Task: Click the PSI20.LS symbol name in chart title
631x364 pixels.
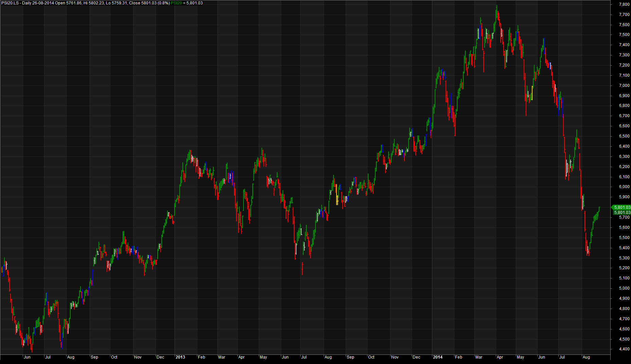Action: coord(10,3)
